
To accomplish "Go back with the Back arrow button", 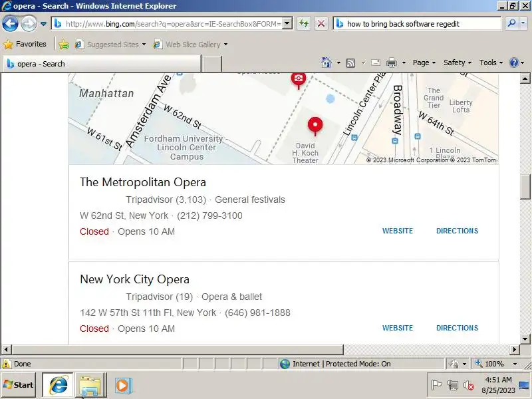I will (x=10, y=24).
